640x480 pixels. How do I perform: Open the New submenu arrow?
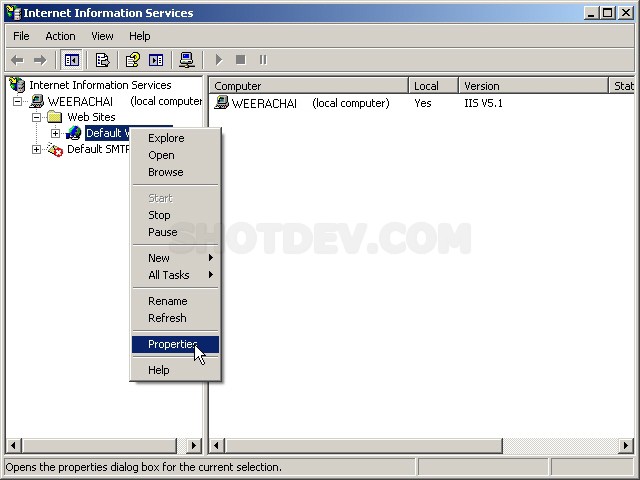pyautogui.click(x=211, y=258)
